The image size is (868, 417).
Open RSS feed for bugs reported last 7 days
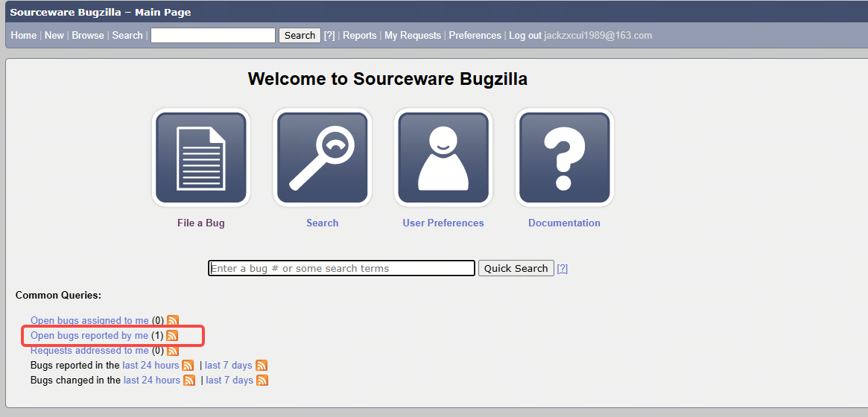[262, 365]
